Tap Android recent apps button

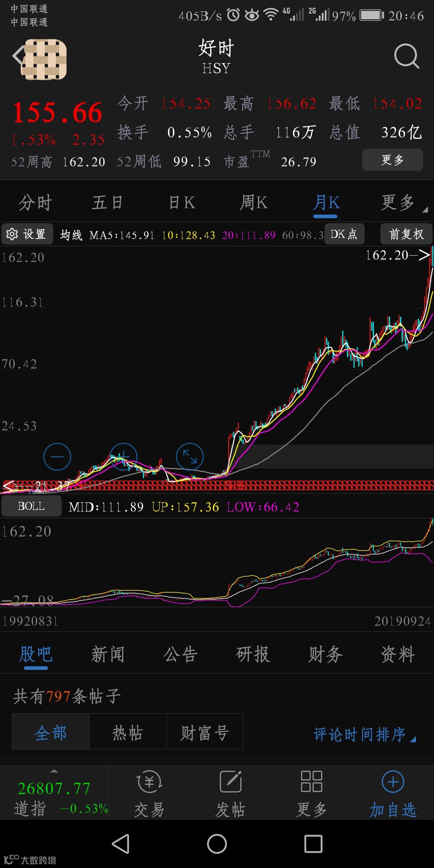[313, 844]
